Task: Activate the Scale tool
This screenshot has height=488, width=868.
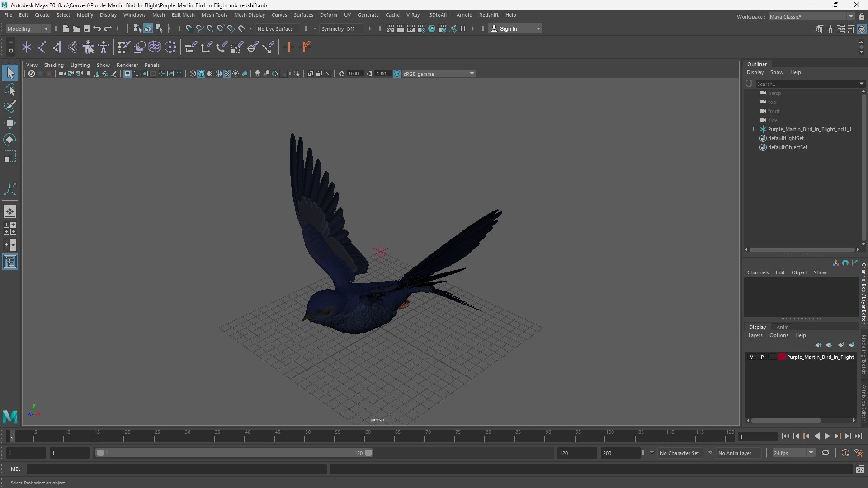Action: click(x=10, y=156)
